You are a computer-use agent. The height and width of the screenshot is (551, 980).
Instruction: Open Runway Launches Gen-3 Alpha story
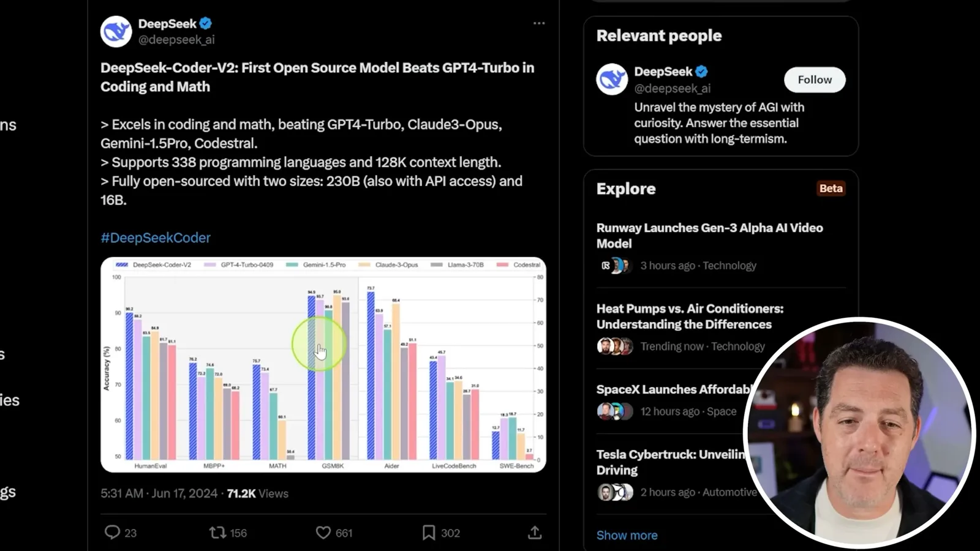point(709,235)
